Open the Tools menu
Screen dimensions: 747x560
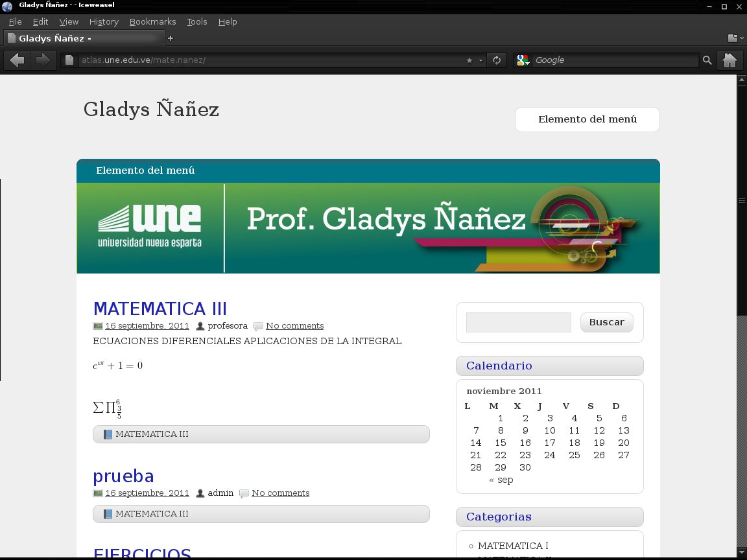point(196,21)
